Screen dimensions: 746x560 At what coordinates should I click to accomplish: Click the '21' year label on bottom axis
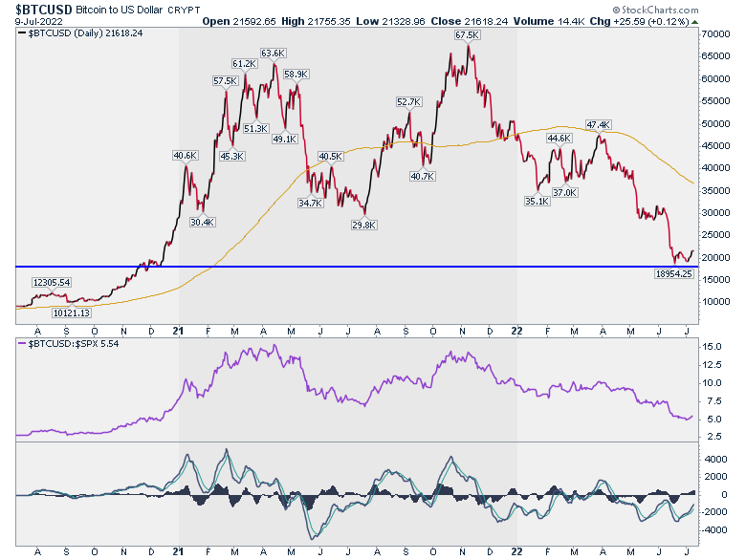tap(178, 551)
